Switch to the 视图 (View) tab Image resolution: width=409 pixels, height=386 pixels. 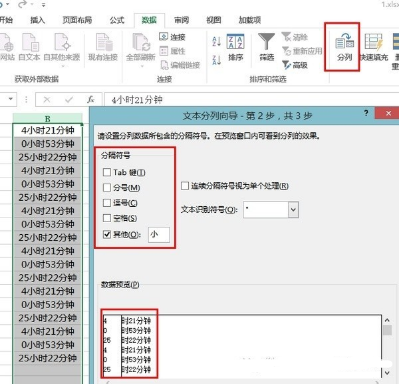pyautogui.click(x=213, y=20)
